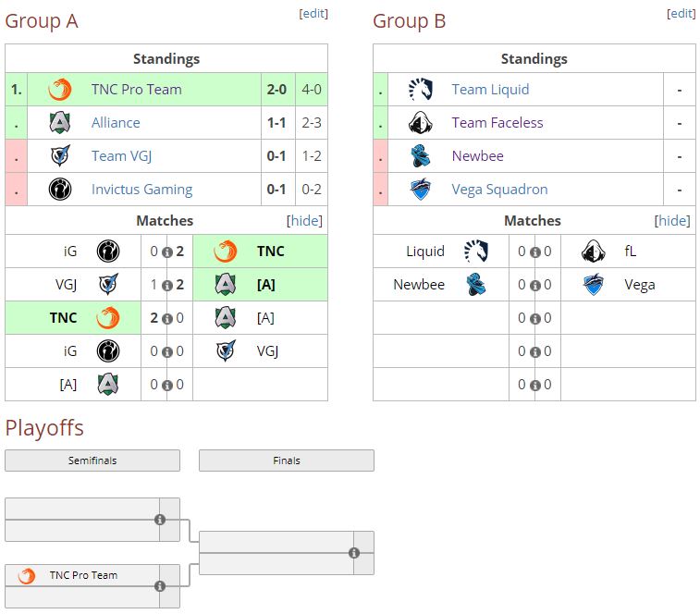Edit the Group B section
Image resolution: width=700 pixels, height=614 pixels.
pos(682,14)
